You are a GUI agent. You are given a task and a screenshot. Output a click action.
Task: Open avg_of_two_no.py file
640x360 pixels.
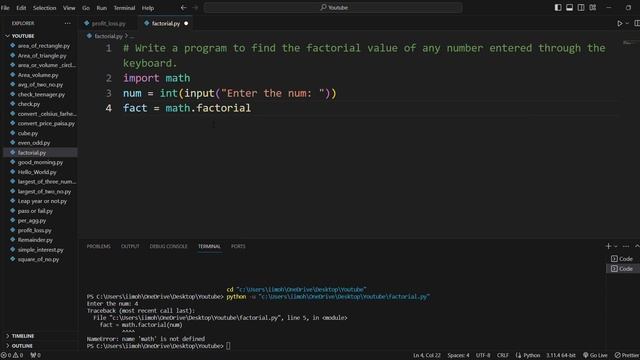point(40,84)
